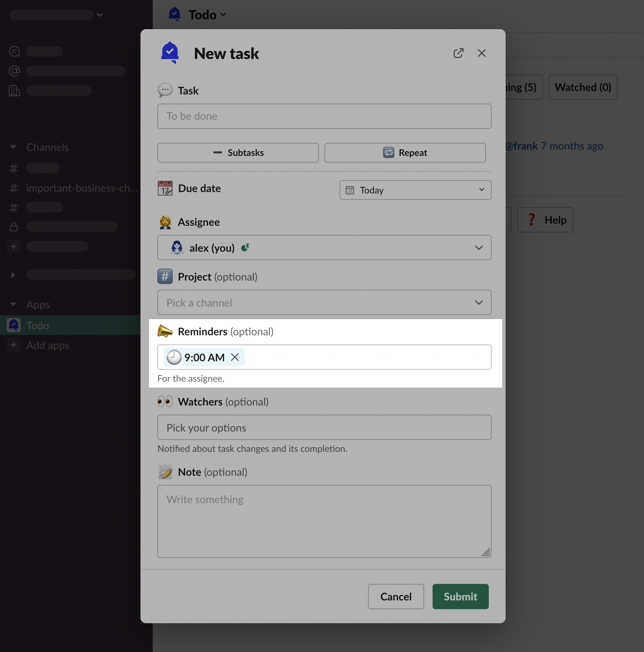
Task: Open the Assignee dropdown showing alex
Action: (324, 248)
